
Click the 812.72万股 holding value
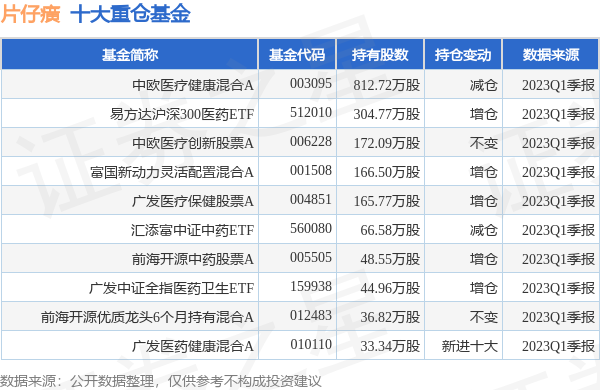(386, 85)
